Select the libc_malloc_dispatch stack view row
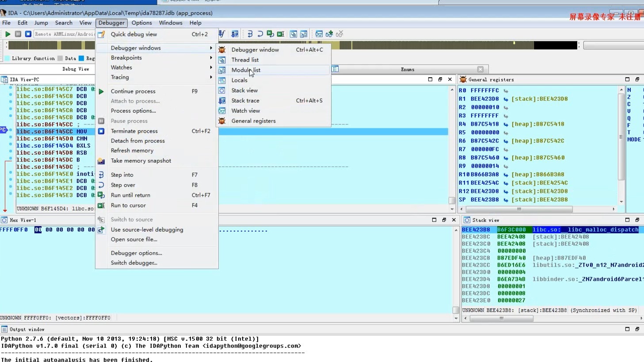The image size is (644, 362). pos(550,229)
